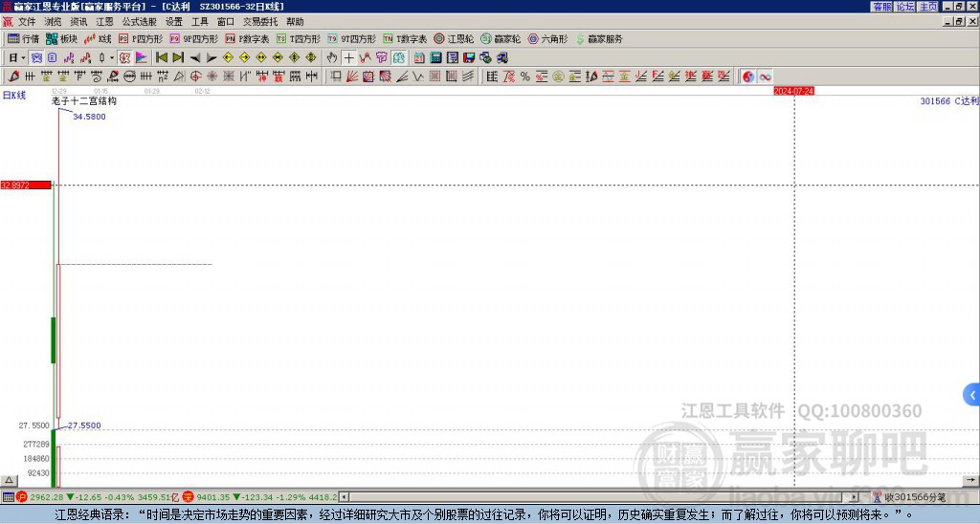Move chart left with black arrow
Image resolution: width=980 pixels, height=524 pixels.
195,57
